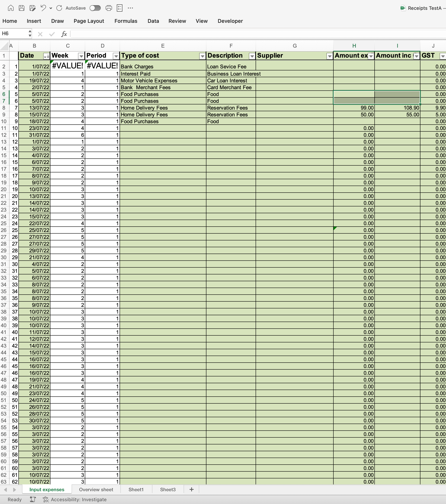446x504 pixels.
Task: Click the Home icon in toolbar
Action: point(11,8)
